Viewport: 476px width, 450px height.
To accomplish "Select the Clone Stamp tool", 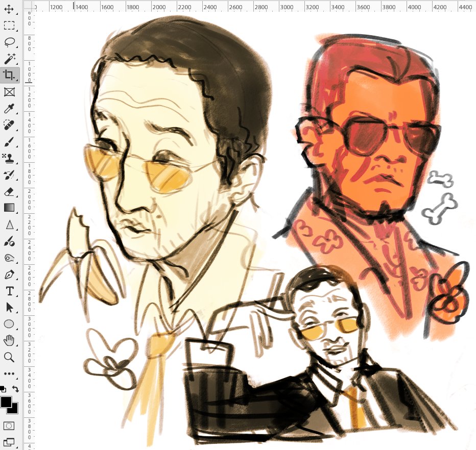I will click(x=9, y=158).
